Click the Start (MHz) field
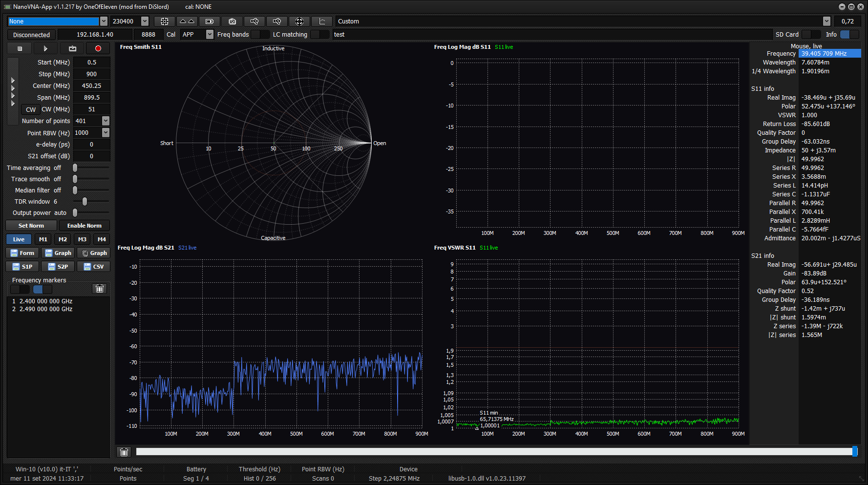 click(x=92, y=63)
